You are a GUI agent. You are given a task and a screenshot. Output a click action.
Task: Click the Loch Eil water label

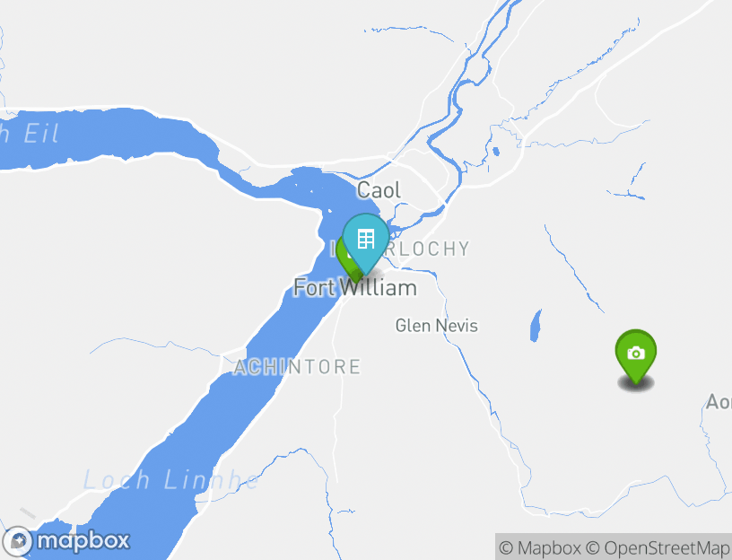click(29, 134)
